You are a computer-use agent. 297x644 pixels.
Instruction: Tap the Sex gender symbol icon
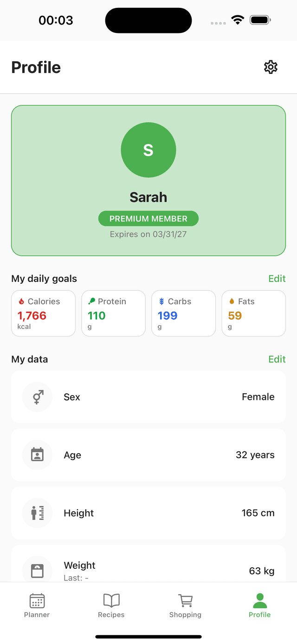coord(38,397)
